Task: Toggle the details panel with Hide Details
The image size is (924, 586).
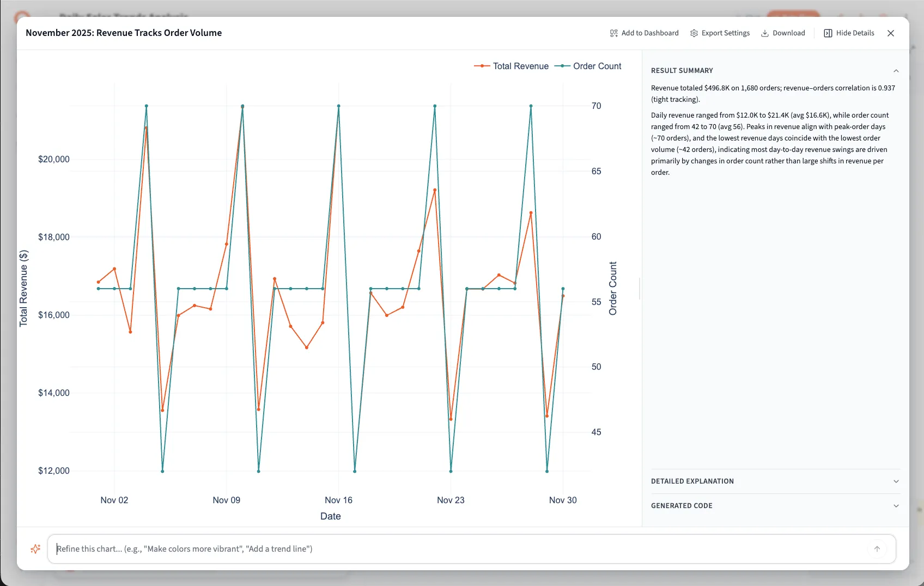Action: point(848,33)
